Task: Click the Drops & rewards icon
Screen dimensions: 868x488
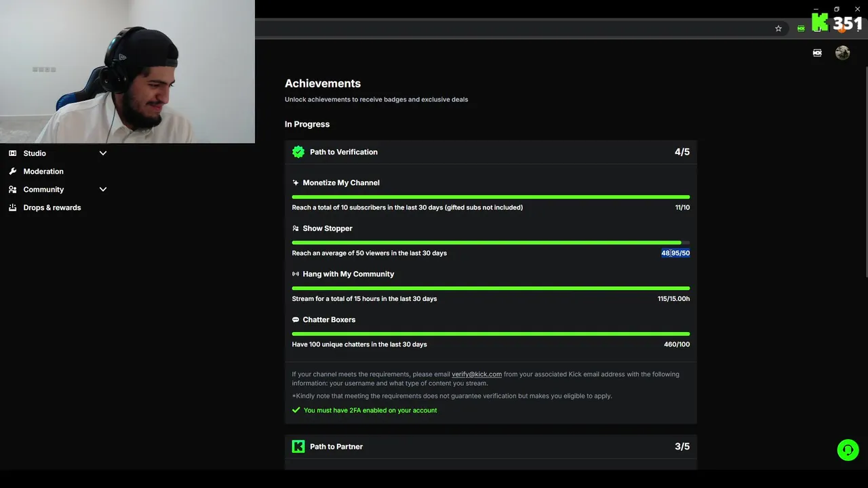Action: (12, 208)
